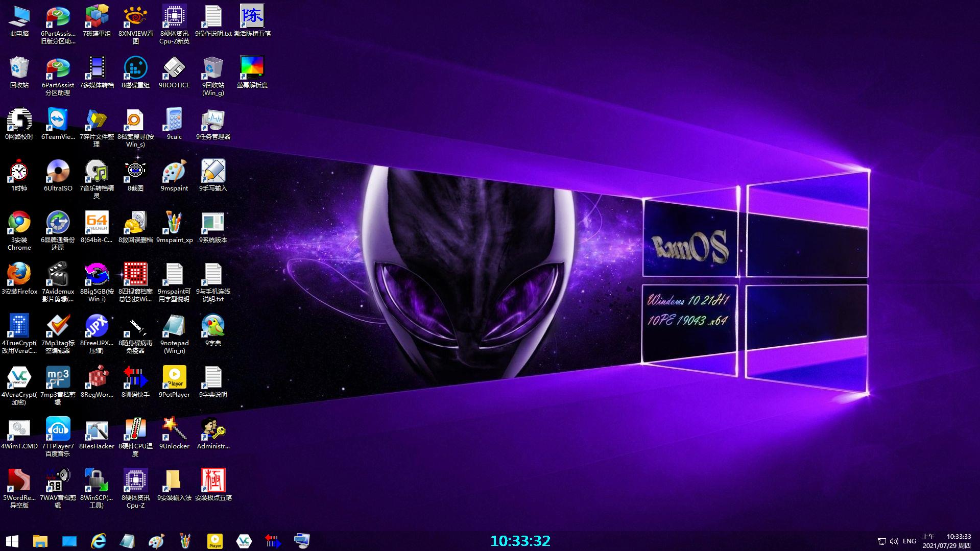
Task: Select the 9系统版本 shortcut
Action: (x=213, y=228)
